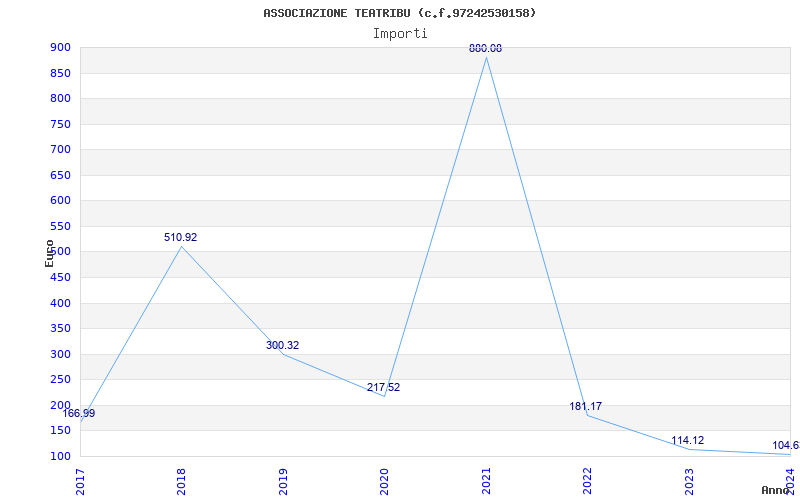Click the 2024 x-axis year label
The image size is (800, 500).
point(790,482)
